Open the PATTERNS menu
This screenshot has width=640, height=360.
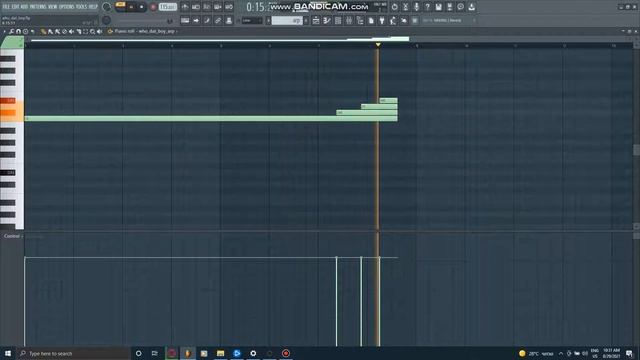click(x=38, y=7)
